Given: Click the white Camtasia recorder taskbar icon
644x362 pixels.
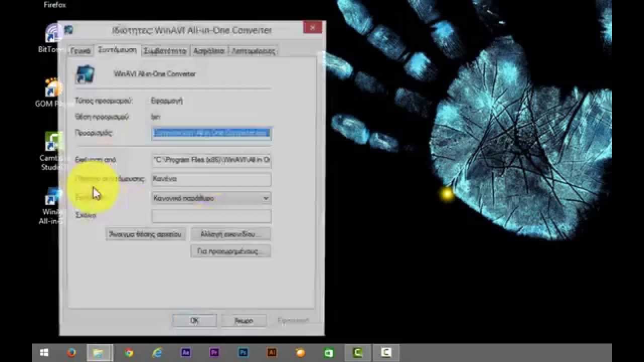Looking at the screenshot, I should click(x=386, y=353).
